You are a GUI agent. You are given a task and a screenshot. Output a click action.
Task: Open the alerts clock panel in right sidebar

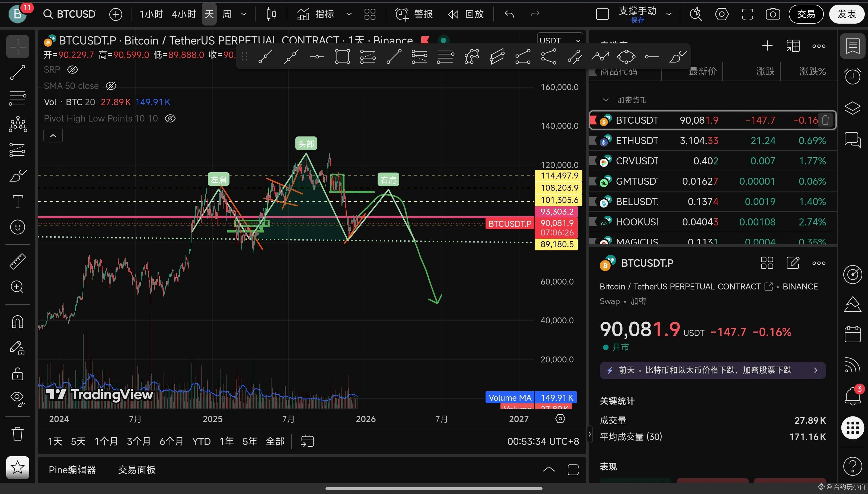(x=852, y=76)
